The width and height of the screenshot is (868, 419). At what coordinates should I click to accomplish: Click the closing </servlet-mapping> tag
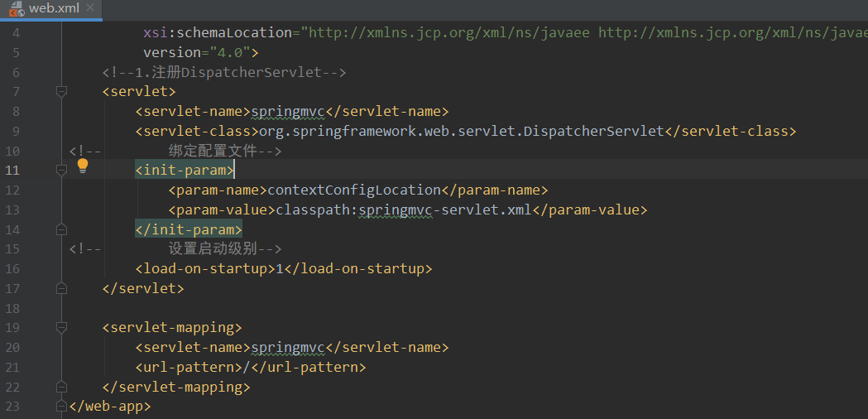pyautogui.click(x=176, y=387)
